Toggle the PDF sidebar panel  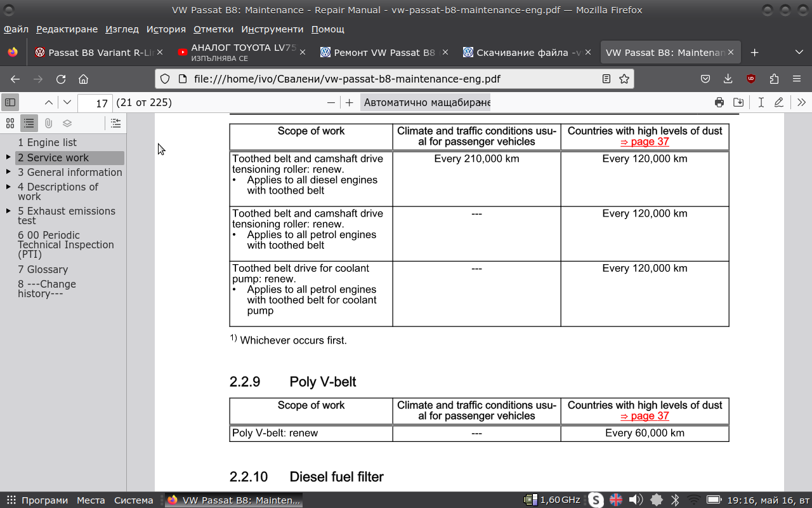point(10,102)
